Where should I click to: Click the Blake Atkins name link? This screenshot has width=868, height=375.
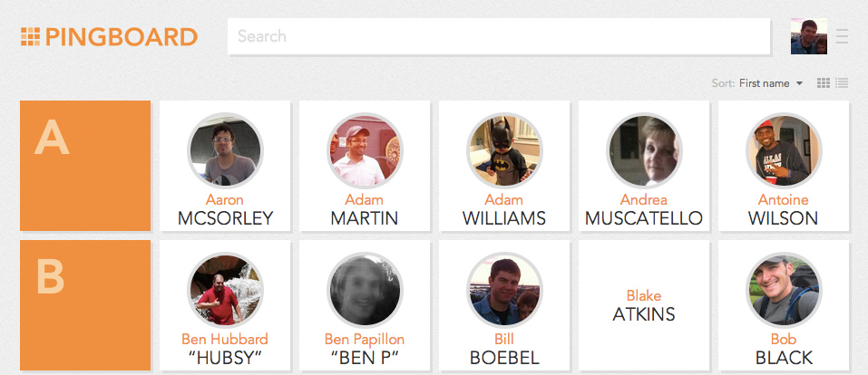644,305
